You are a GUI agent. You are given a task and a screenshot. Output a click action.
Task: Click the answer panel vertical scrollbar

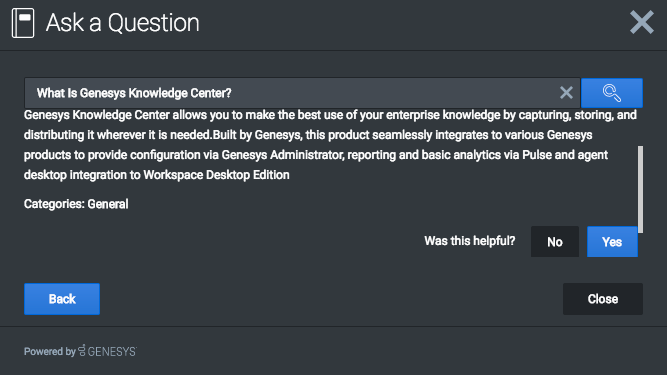tap(640, 189)
